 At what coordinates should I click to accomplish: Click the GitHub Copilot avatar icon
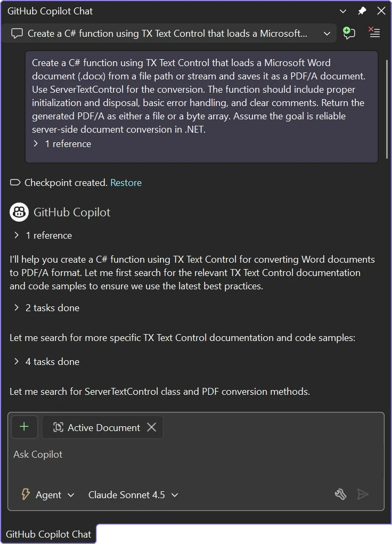tap(19, 212)
